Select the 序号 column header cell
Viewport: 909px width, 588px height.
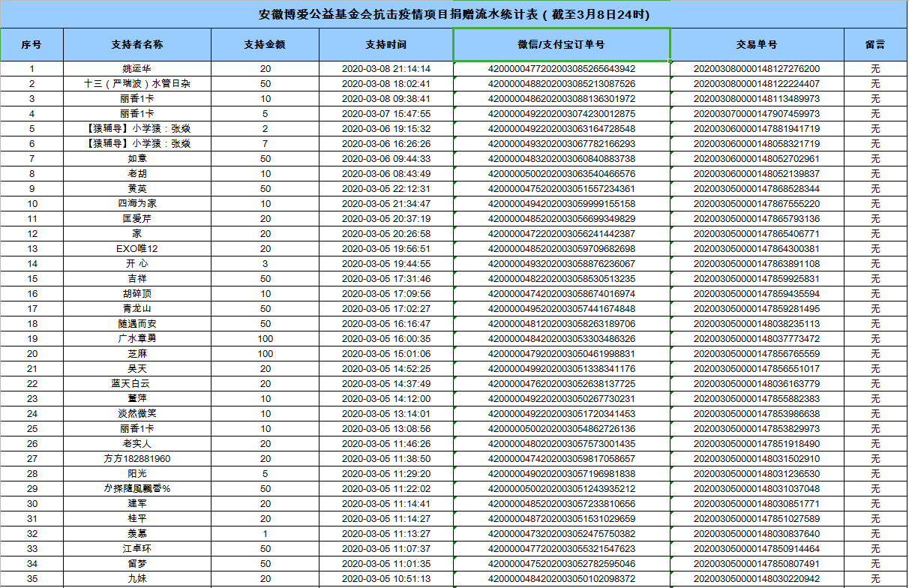point(31,45)
